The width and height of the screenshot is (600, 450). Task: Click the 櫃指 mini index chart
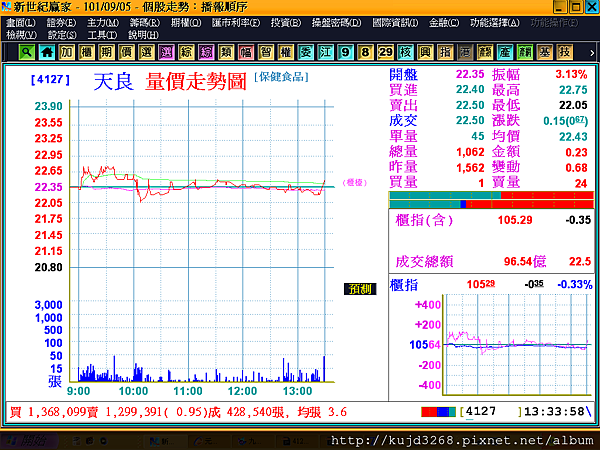(518, 344)
